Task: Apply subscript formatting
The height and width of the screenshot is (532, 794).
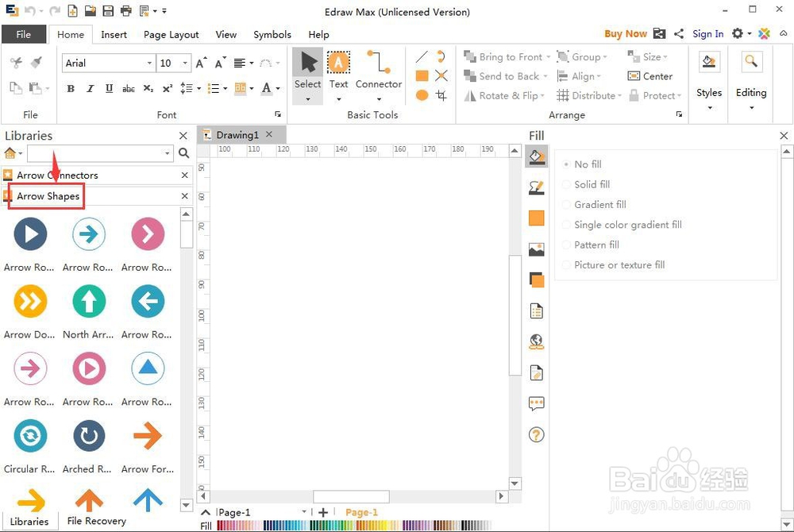Action: click(148, 89)
